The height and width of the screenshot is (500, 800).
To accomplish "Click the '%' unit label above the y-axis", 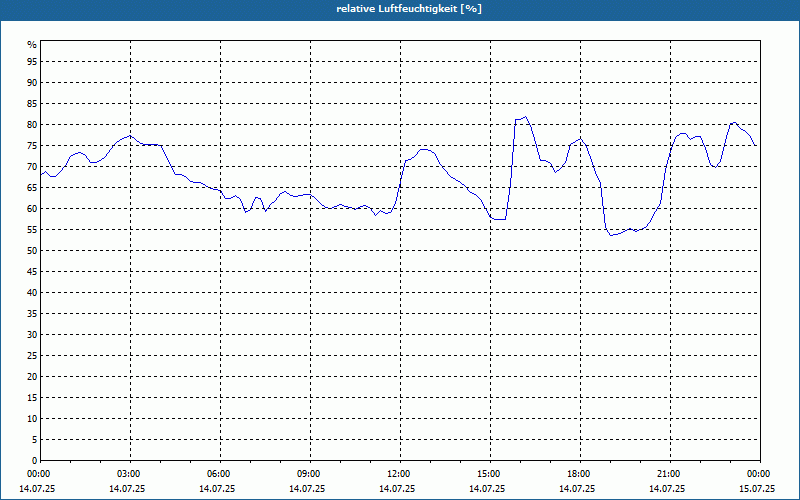I will 32,45.
